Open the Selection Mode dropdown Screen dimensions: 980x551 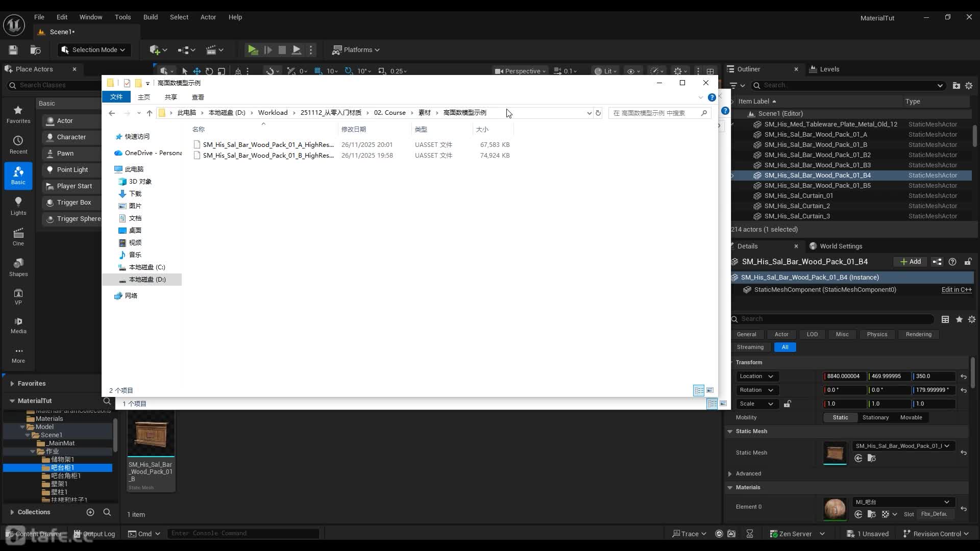pyautogui.click(x=94, y=49)
